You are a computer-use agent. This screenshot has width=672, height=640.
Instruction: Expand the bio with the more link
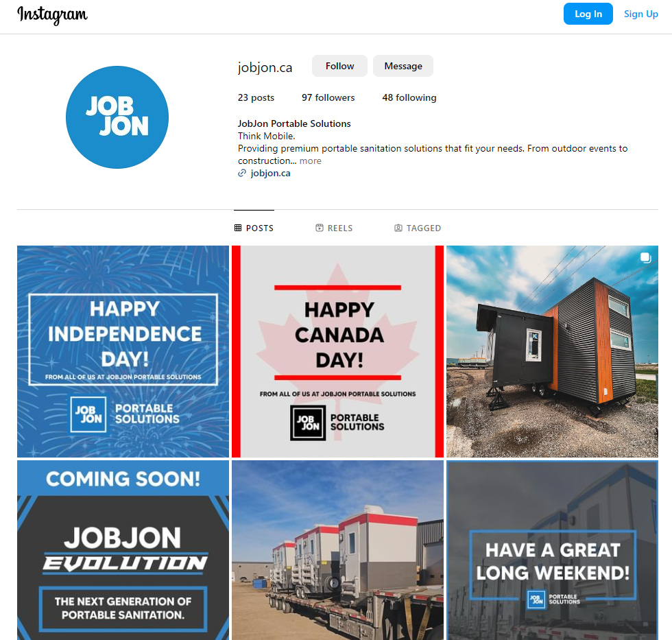coord(310,161)
